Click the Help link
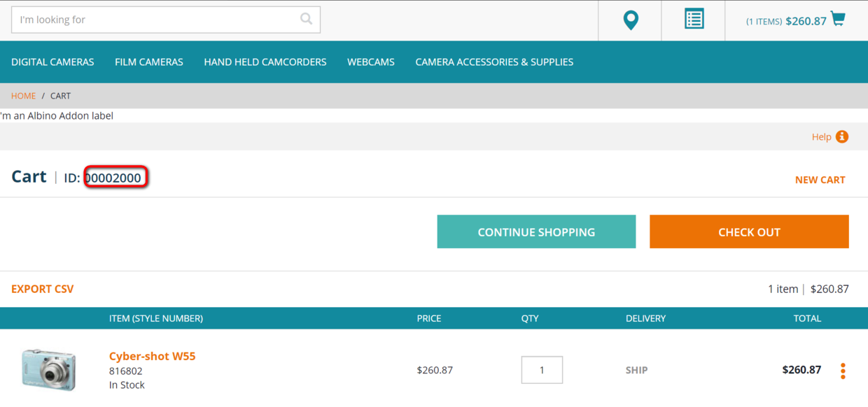Screen dimensions: 868x407 coord(821,137)
